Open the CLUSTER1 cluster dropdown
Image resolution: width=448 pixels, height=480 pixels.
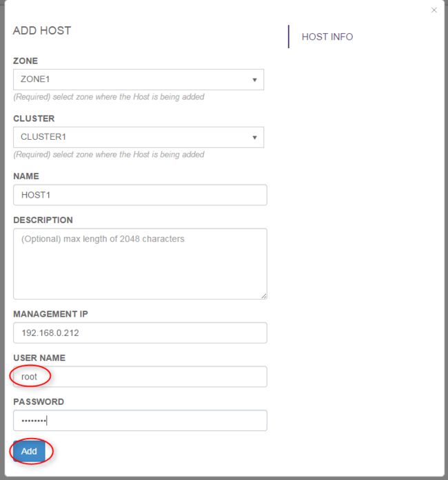point(139,137)
